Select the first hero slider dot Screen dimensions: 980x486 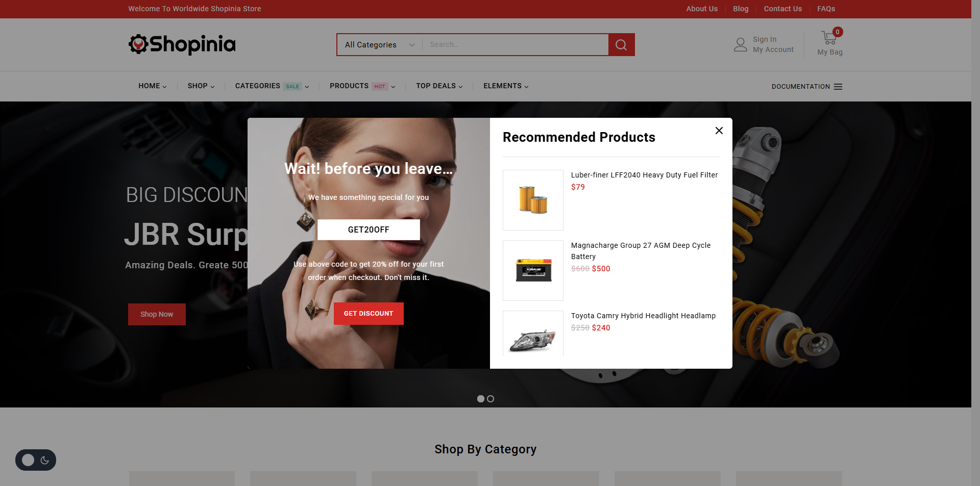(481, 399)
